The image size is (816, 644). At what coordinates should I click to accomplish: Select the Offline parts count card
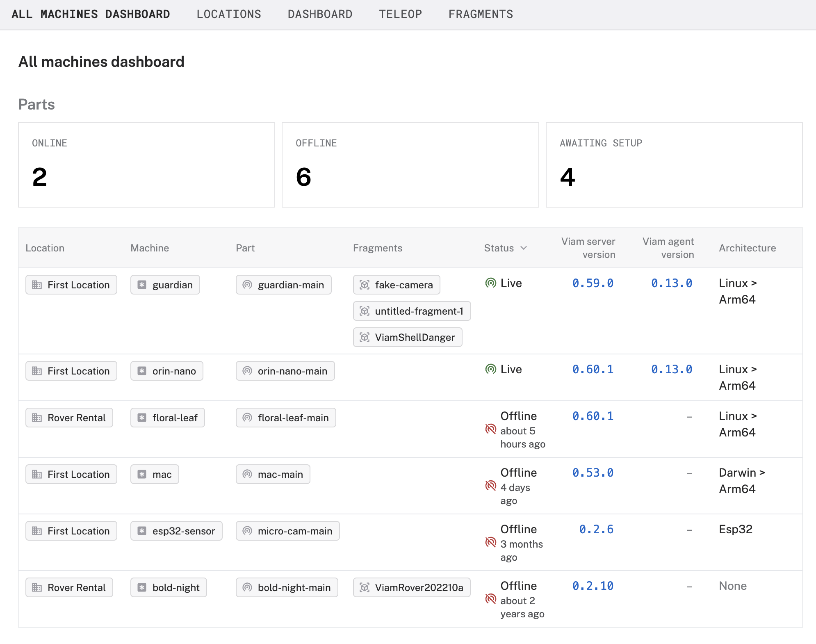tap(410, 165)
